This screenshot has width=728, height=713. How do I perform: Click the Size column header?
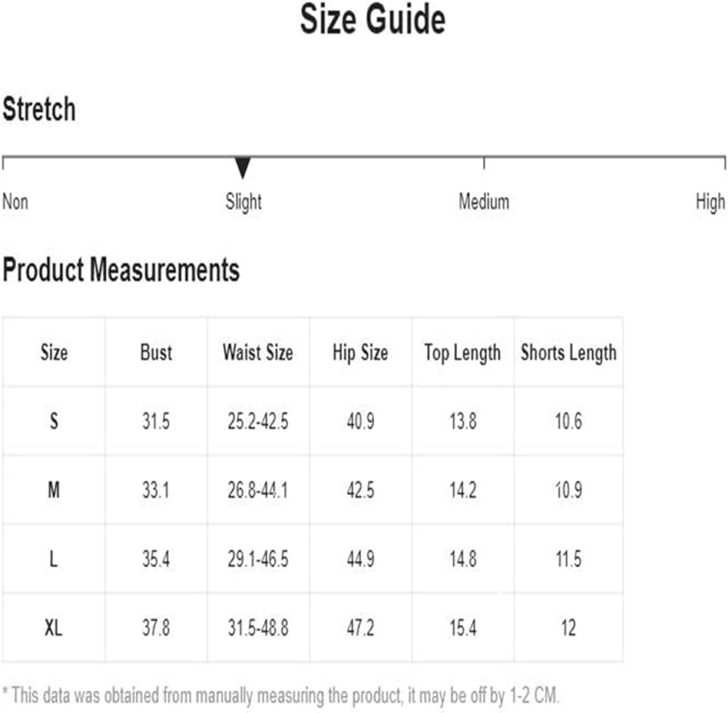click(54, 352)
